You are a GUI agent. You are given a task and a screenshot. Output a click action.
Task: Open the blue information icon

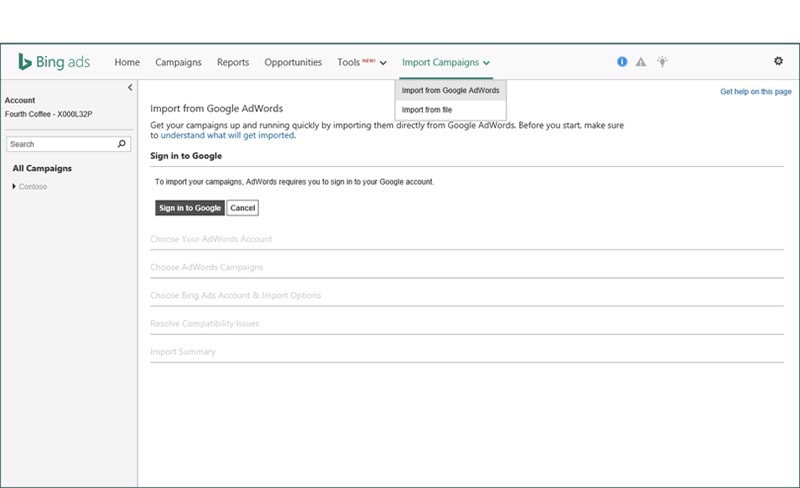(x=622, y=62)
